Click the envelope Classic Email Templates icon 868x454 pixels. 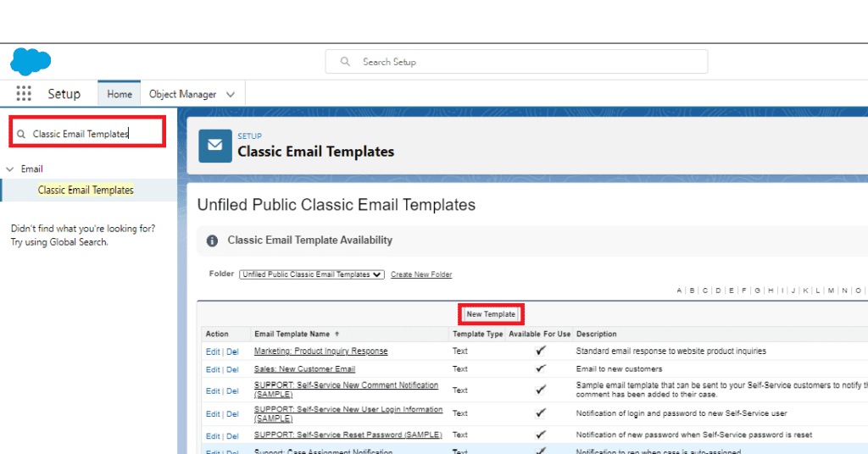coord(215,146)
